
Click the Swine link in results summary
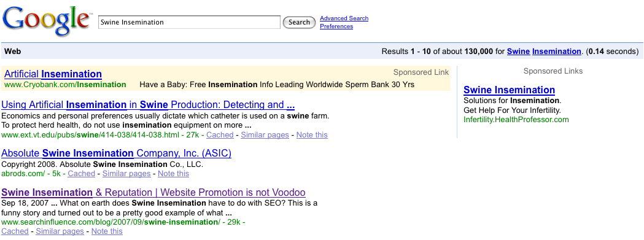(x=518, y=52)
